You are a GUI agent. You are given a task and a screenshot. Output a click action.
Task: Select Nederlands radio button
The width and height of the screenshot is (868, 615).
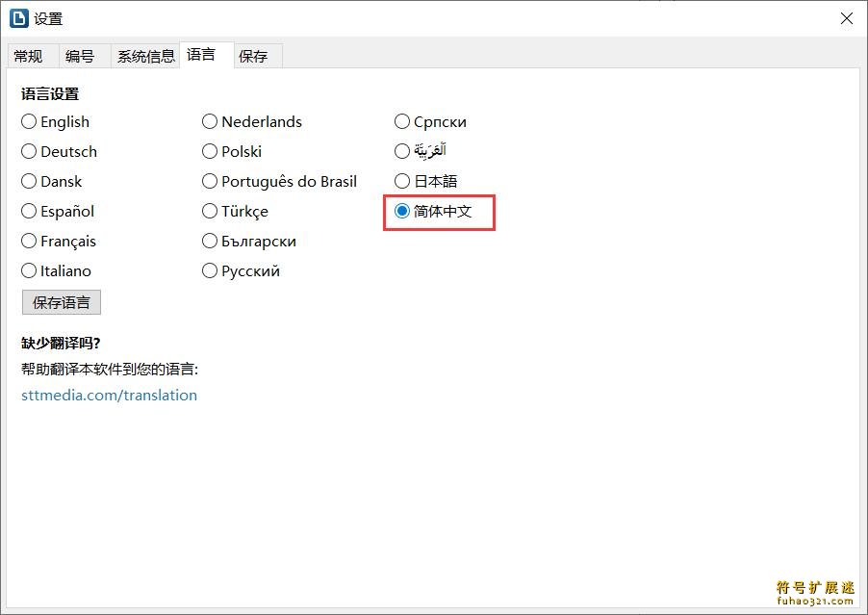pyautogui.click(x=252, y=122)
